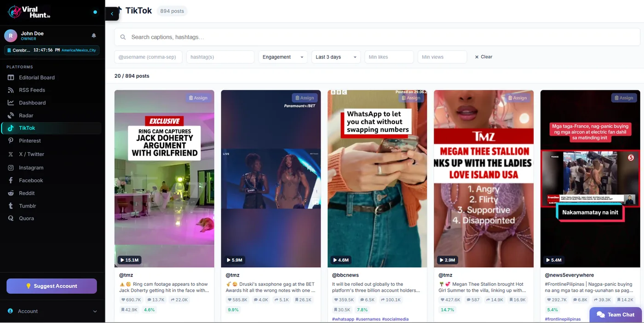Click the Min views field
The height and width of the screenshot is (323, 644).
click(x=443, y=57)
